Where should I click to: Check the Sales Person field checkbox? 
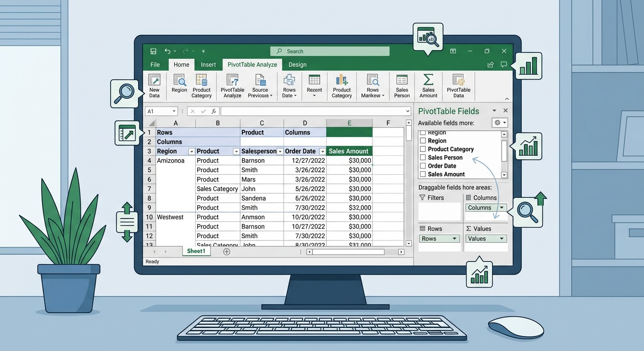[423, 157]
